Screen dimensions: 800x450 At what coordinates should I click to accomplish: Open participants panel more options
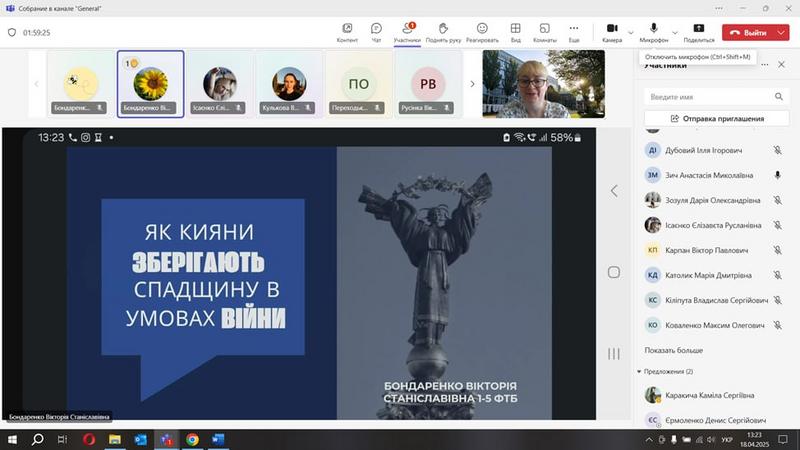764,65
